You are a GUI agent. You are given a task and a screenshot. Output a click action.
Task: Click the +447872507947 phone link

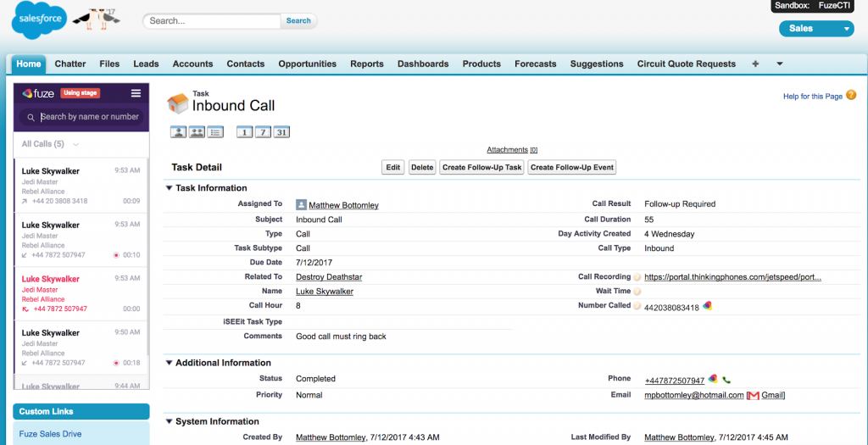pyautogui.click(x=674, y=381)
